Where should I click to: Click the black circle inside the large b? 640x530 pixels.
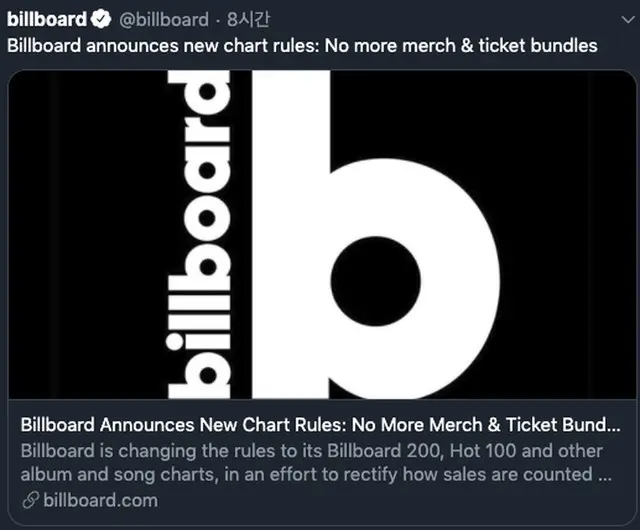coord(376,281)
